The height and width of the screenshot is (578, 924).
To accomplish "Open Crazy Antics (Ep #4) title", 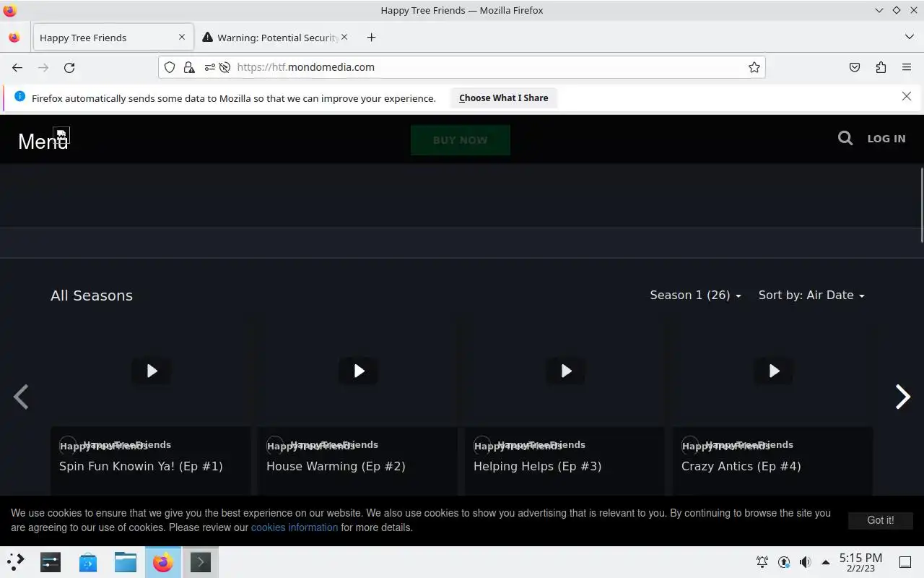I will point(741,466).
